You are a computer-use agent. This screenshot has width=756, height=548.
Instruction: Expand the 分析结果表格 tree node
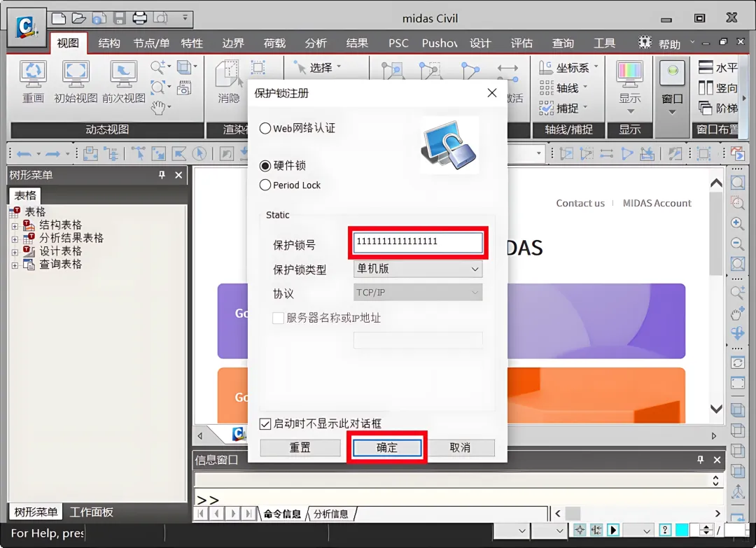point(15,239)
